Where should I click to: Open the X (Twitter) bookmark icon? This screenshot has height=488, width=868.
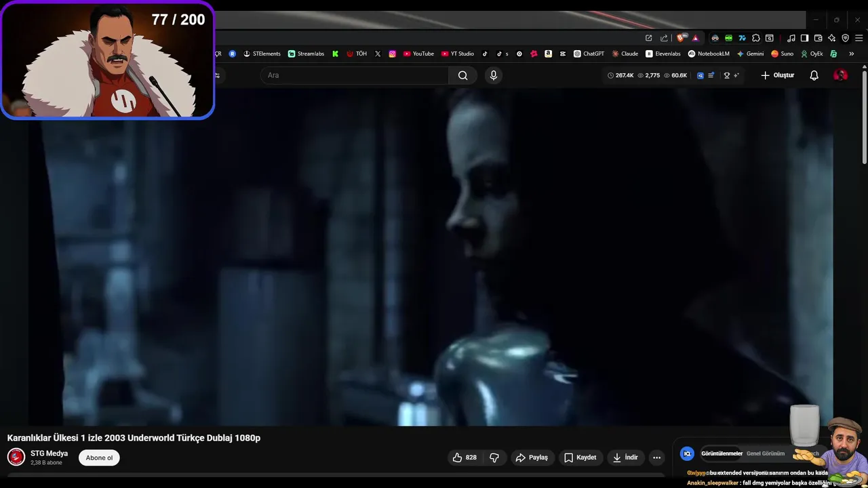click(x=378, y=54)
